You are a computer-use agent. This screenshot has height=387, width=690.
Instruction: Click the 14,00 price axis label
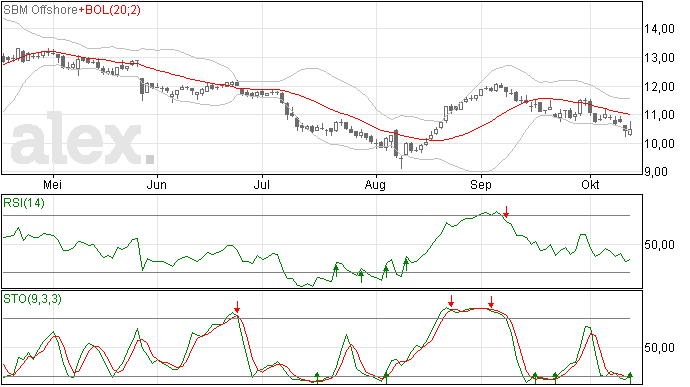click(x=659, y=29)
